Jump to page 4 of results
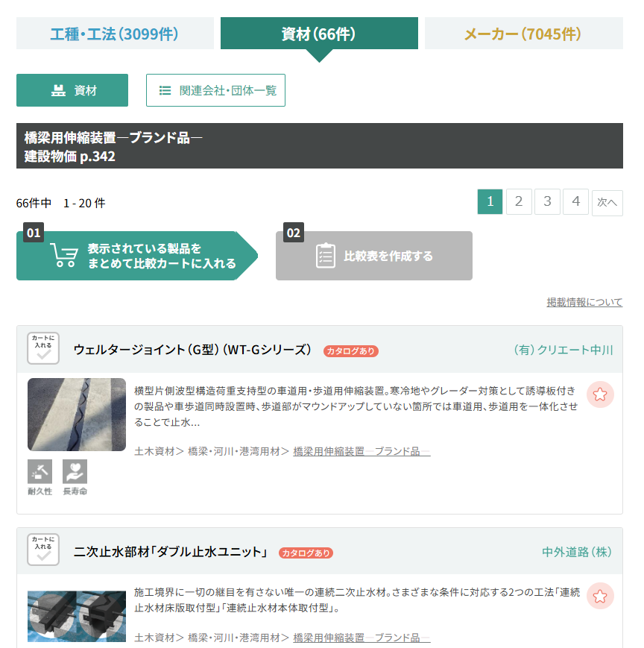The image size is (644, 648). [x=575, y=202]
